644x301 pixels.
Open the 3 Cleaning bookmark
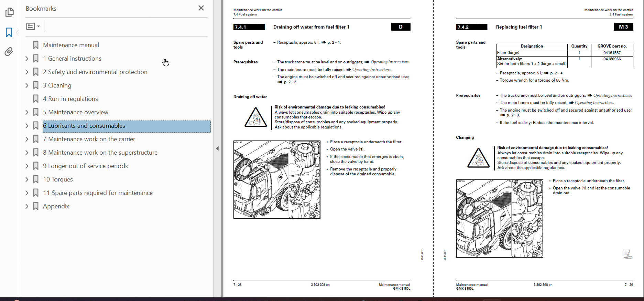[x=57, y=85]
